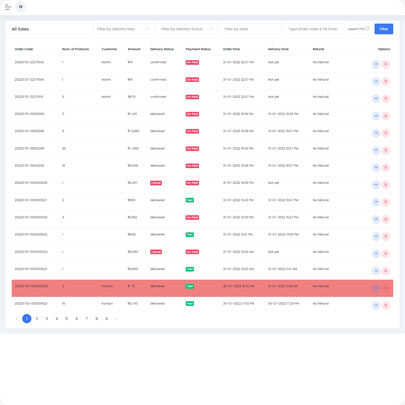The image size is (405, 405).
Task: Click the Delivery Status column header
Action: [162, 49]
